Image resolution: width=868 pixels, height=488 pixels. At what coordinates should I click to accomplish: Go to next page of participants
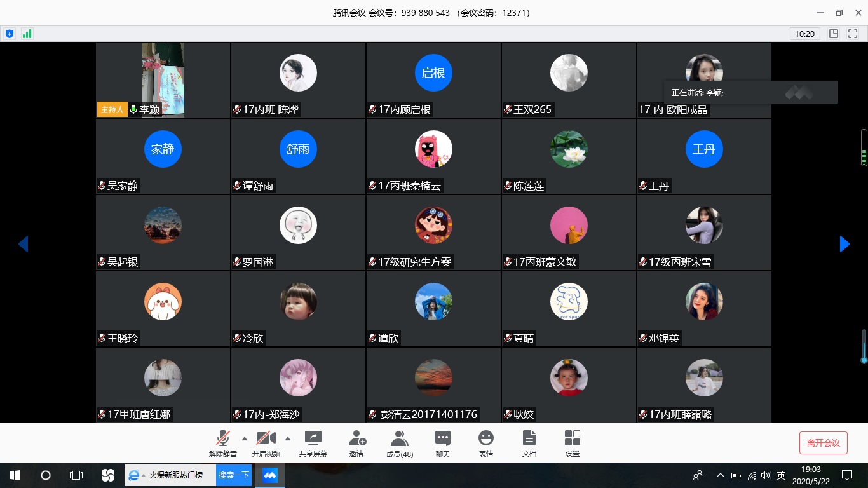click(x=844, y=244)
